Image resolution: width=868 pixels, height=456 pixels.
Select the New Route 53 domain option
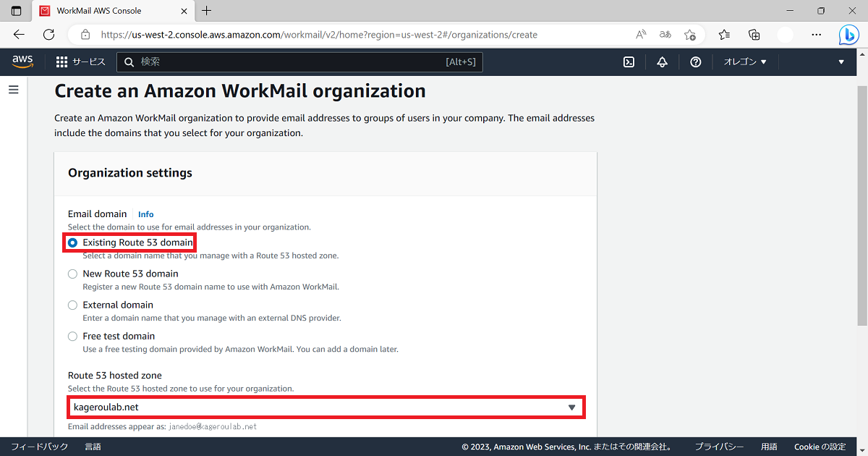pos(72,274)
